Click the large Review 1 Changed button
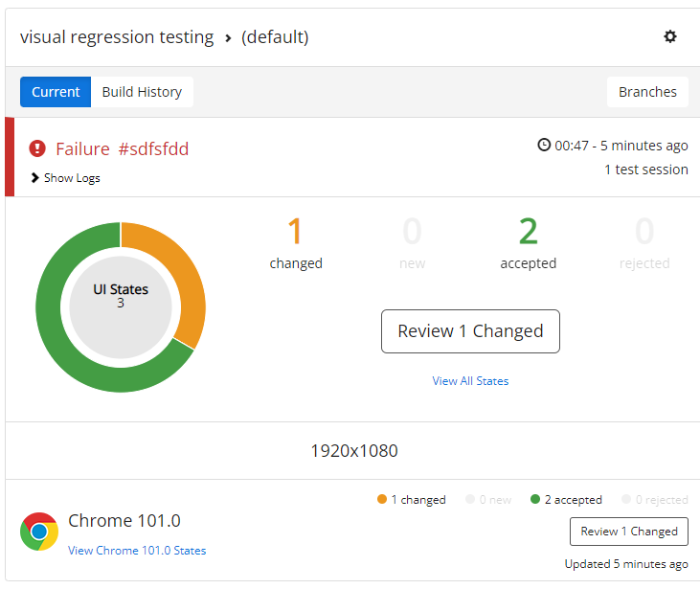 tap(470, 331)
